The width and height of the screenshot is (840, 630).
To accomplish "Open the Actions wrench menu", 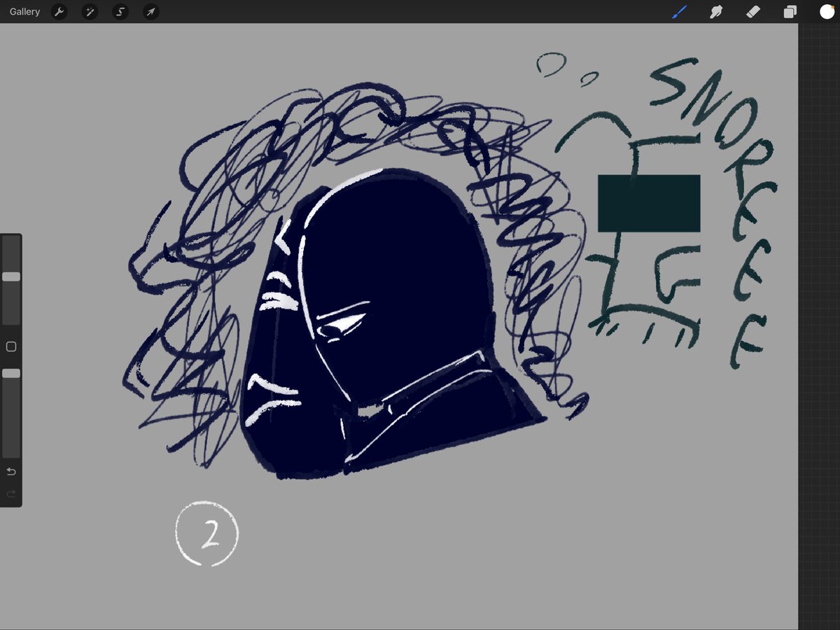I will (59, 12).
